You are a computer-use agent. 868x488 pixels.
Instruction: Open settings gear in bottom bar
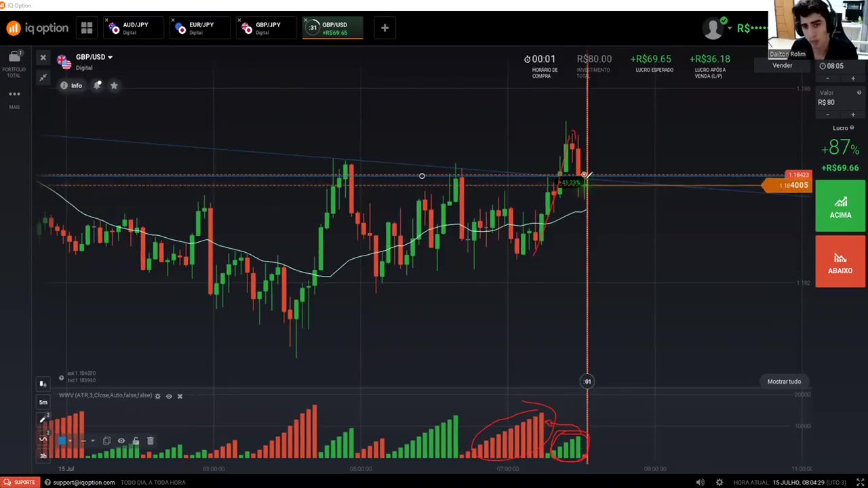(719, 483)
